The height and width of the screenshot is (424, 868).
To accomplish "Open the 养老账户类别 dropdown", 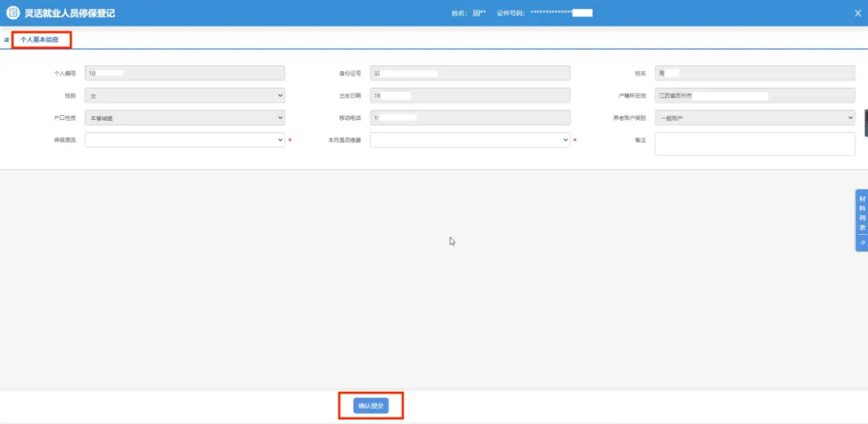I will [x=754, y=118].
